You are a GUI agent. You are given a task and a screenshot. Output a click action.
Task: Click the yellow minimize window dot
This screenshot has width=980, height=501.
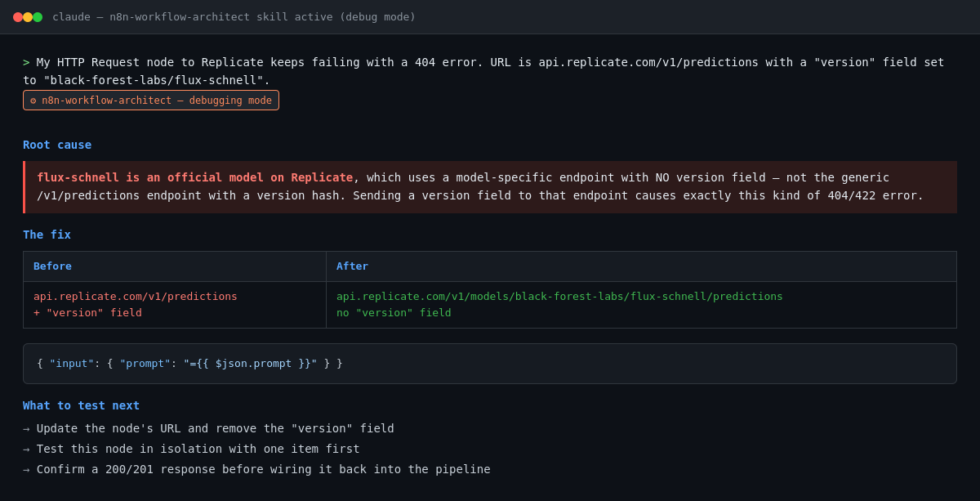coord(28,17)
